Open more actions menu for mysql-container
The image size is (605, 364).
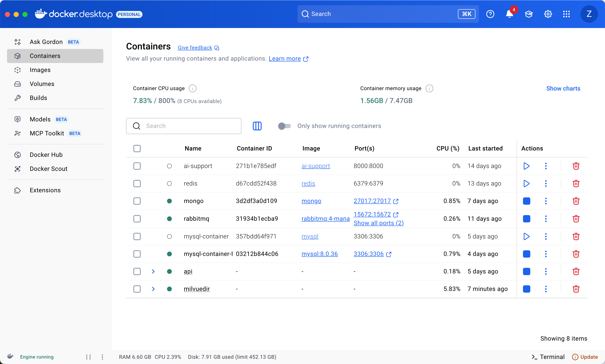pyautogui.click(x=546, y=236)
